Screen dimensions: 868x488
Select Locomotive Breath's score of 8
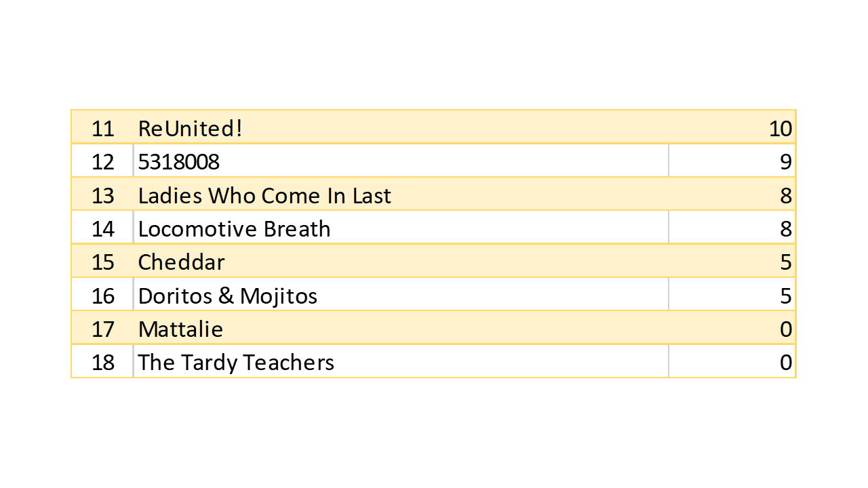785,228
